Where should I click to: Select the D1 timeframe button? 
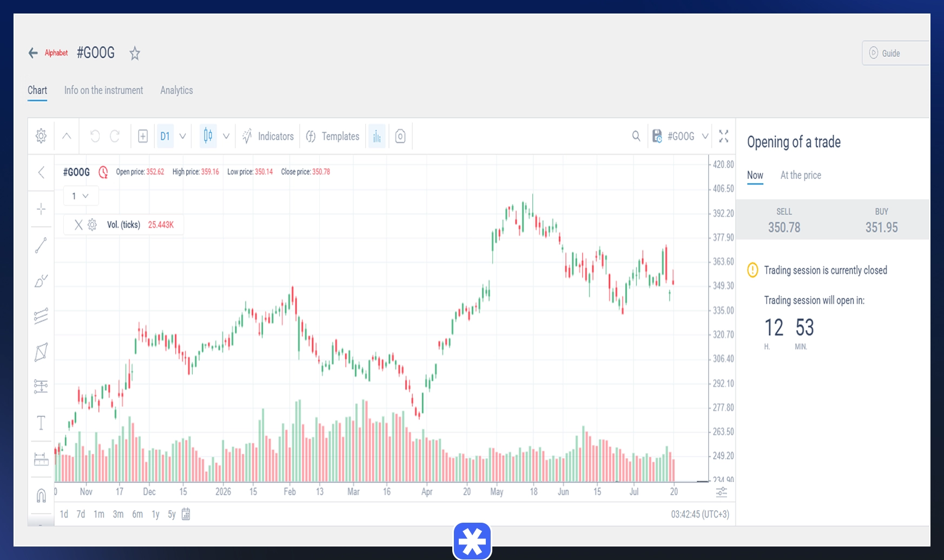click(165, 136)
